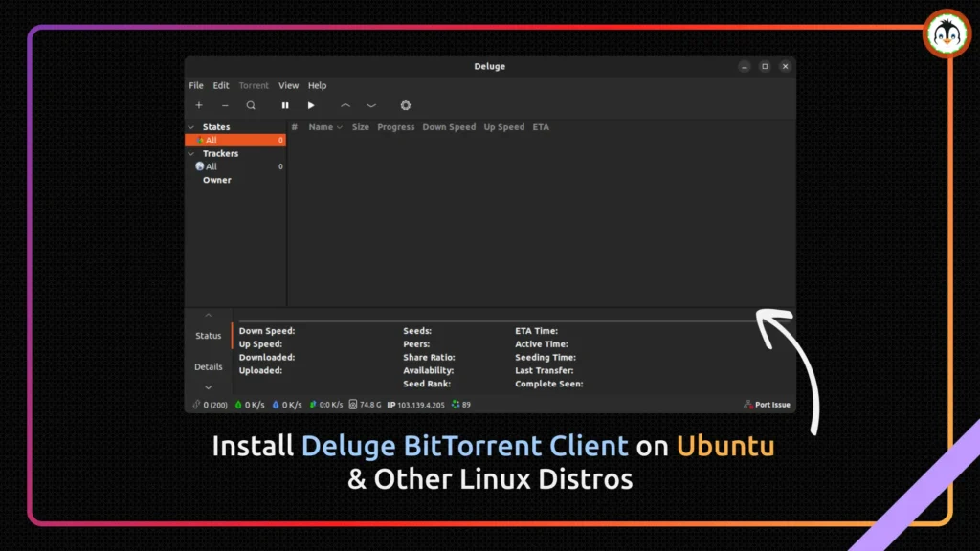Open the View menu
Image resolution: width=980 pixels, height=551 pixels.
288,85
